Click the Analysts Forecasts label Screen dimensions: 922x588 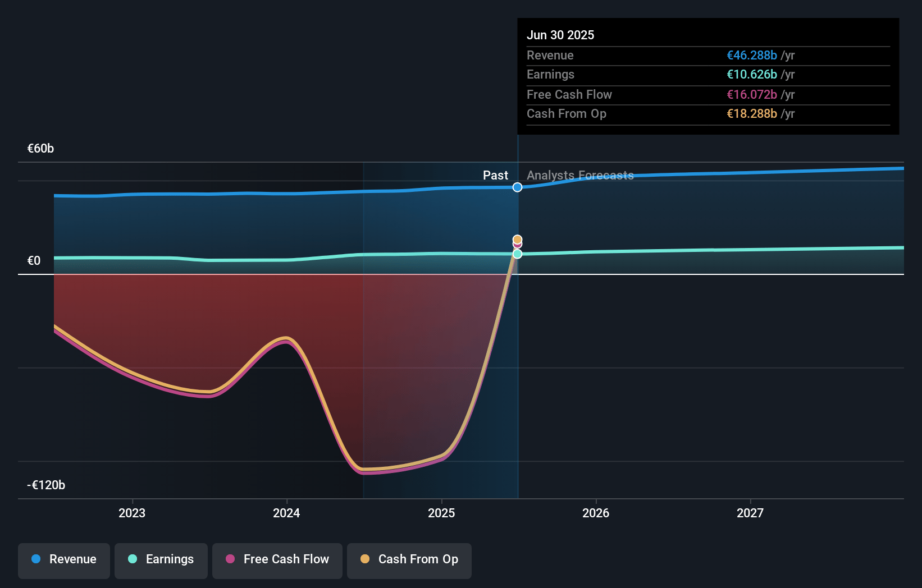[580, 175]
